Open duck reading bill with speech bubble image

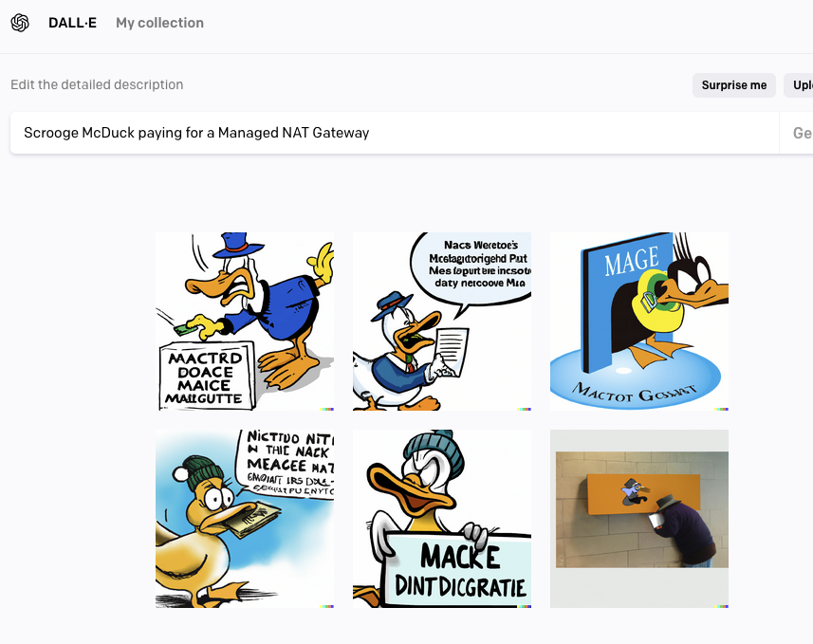pyautogui.click(x=442, y=322)
